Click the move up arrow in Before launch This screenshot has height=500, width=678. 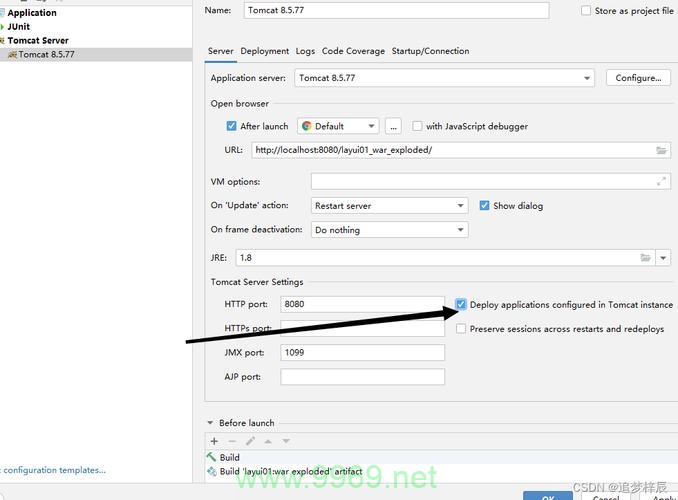[x=268, y=441]
